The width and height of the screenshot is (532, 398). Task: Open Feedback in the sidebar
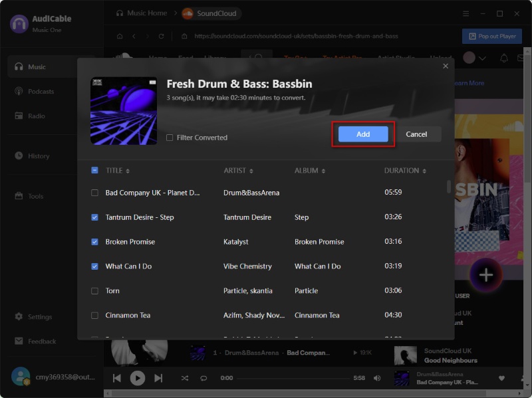point(42,342)
